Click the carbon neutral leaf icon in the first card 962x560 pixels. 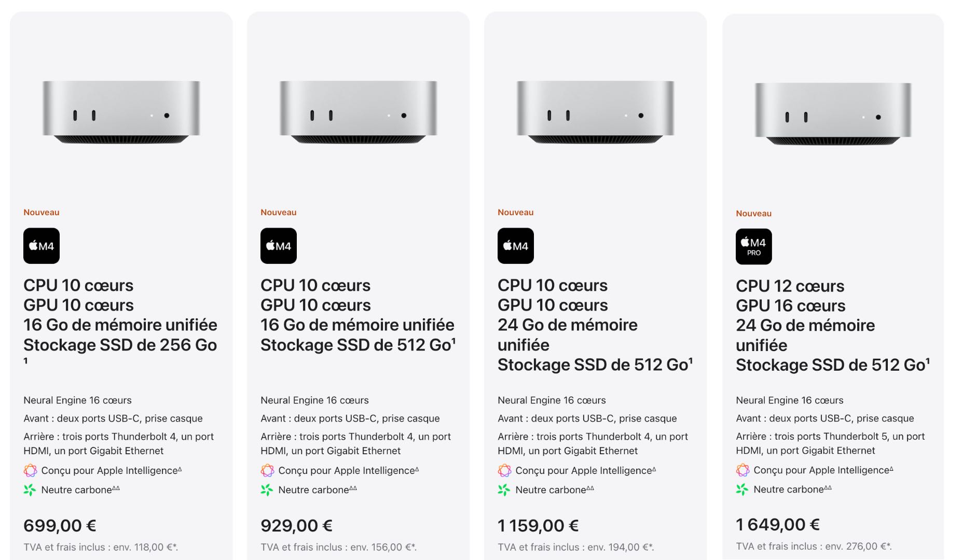[30, 490]
